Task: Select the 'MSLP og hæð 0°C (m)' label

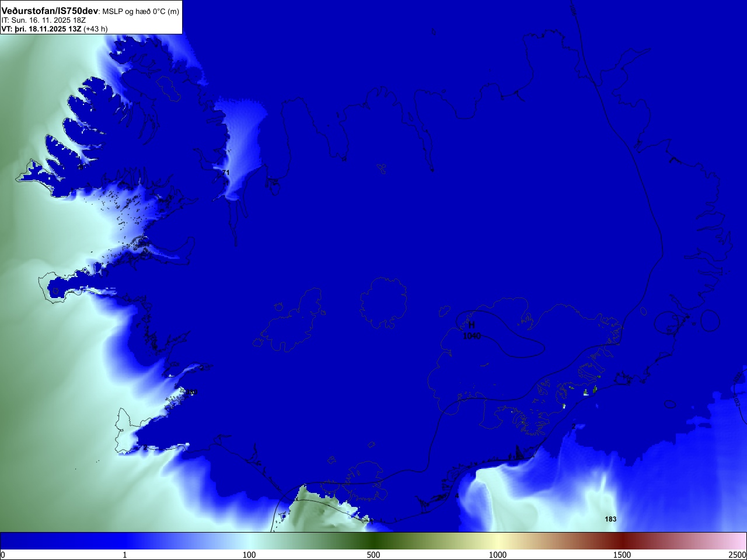Action: point(141,12)
